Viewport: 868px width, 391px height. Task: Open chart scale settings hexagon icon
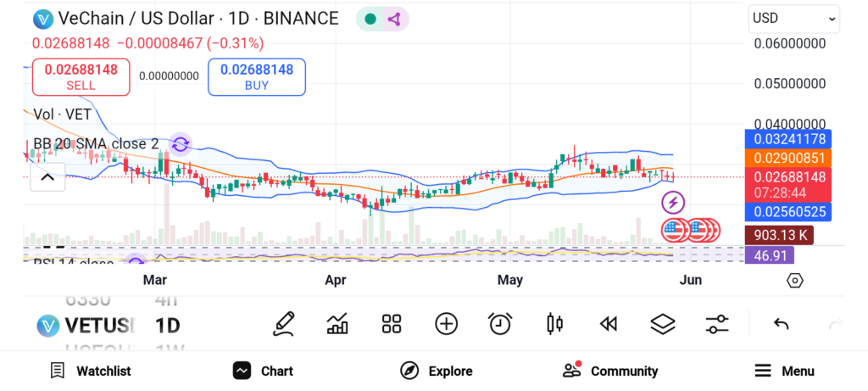click(794, 280)
